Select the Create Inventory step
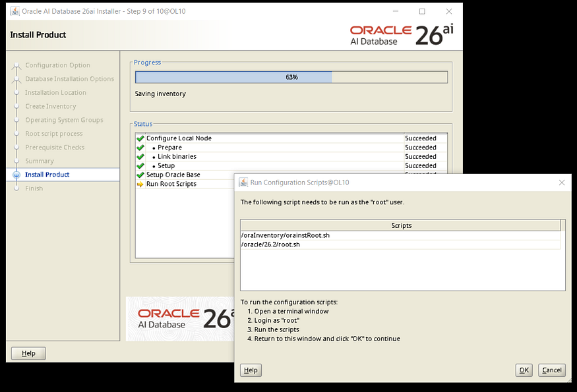 coord(51,106)
